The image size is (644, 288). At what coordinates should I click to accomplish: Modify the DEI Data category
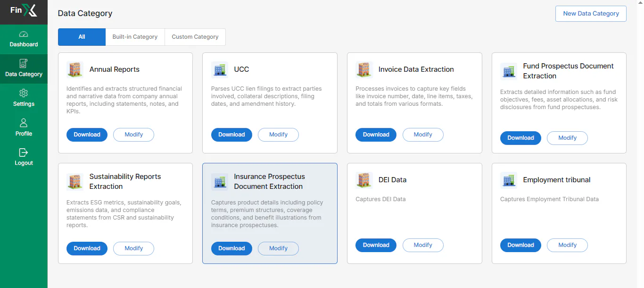tap(423, 245)
